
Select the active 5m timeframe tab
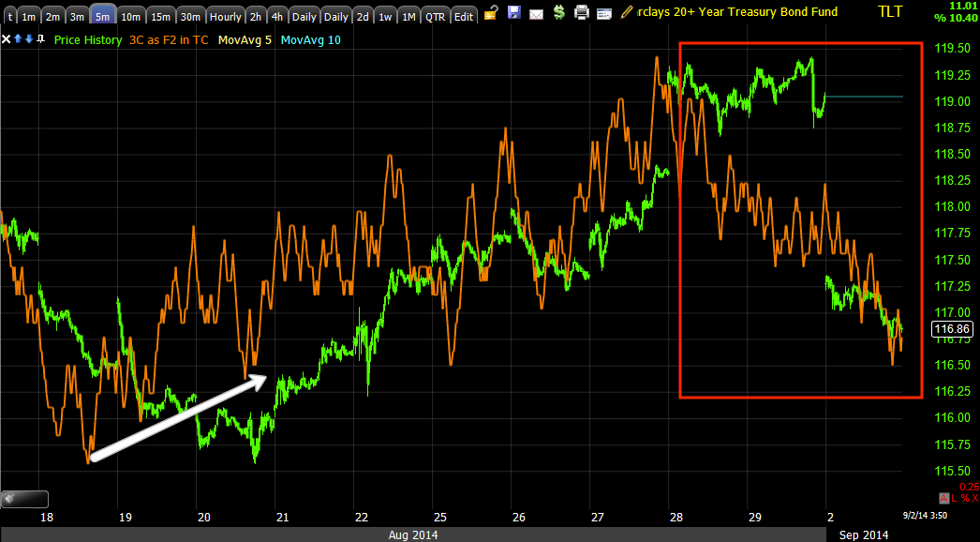(102, 16)
